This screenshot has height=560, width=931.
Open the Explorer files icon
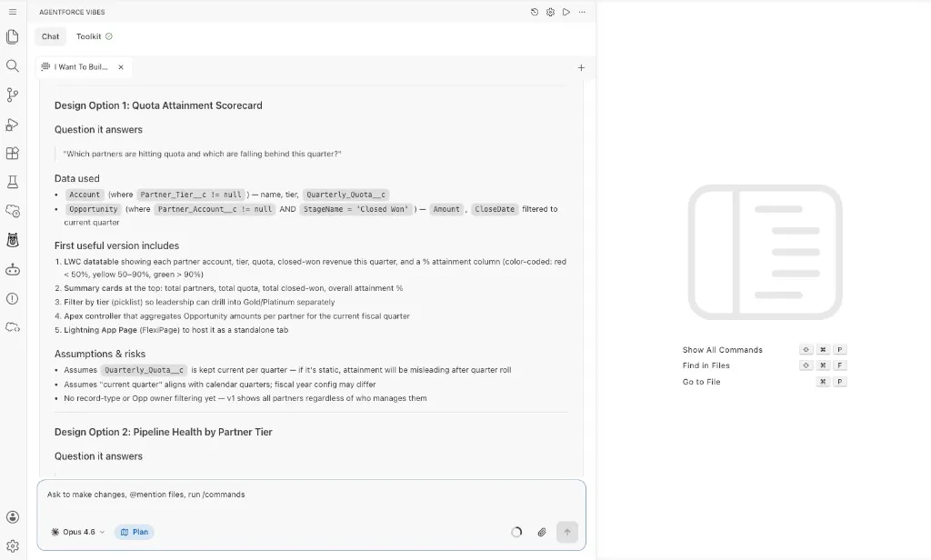click(13, 37)
